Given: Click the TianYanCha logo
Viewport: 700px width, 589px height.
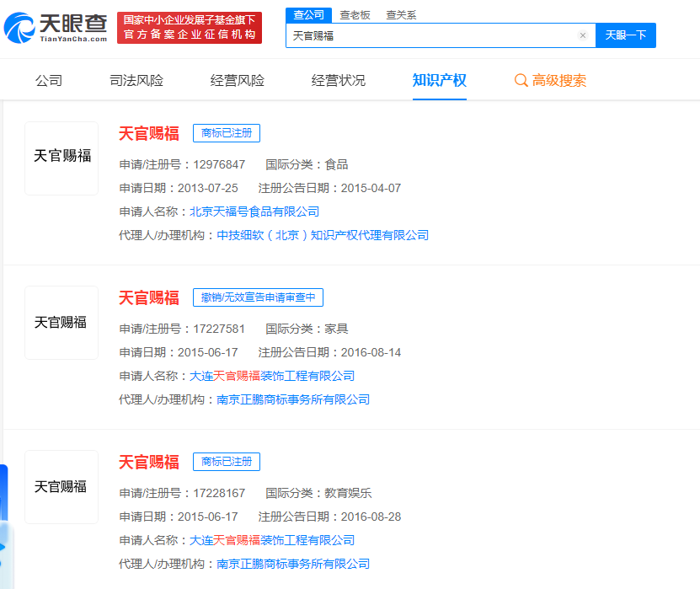Looking at the screenshot, I should click(56, 28).
